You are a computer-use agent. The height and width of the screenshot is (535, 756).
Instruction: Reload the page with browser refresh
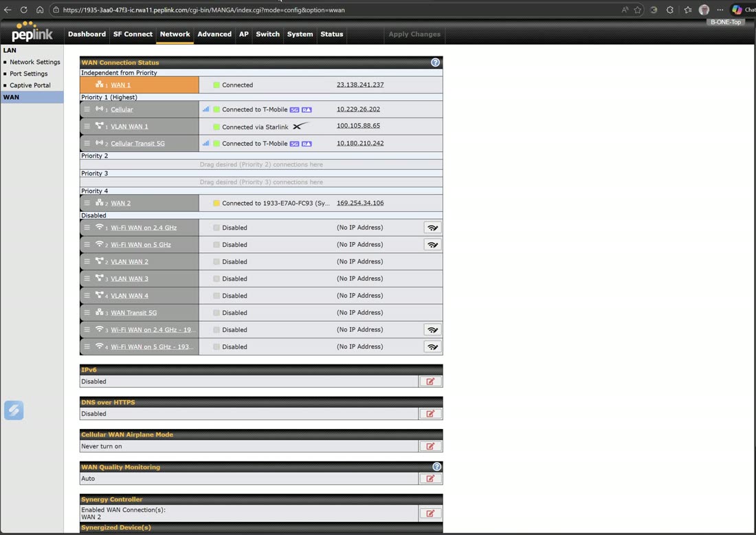click(x=23, y=10)
